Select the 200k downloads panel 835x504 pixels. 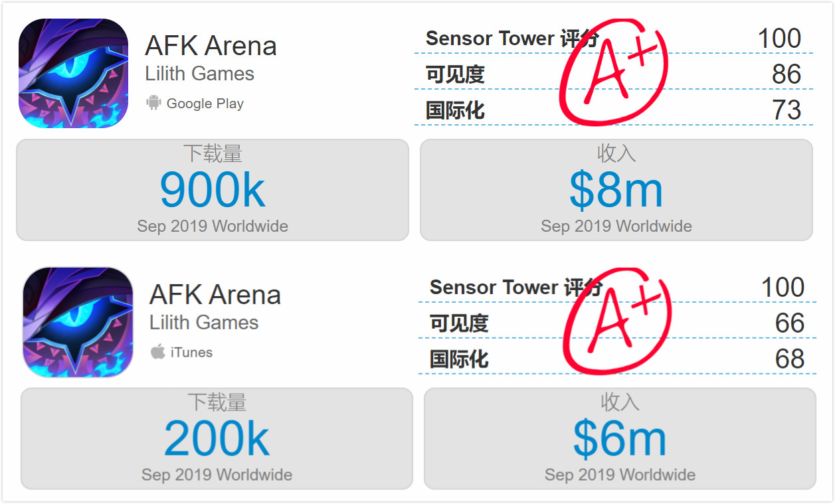pyautogui.click(x=217, y=439)
